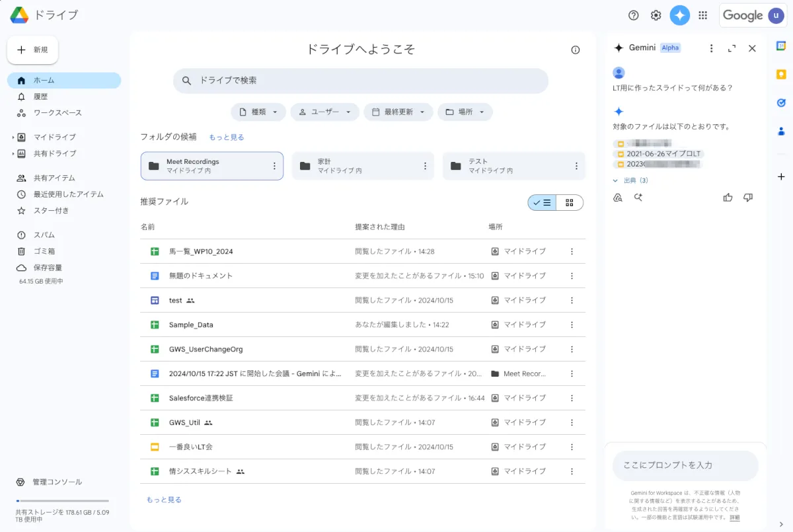Click もっと見る link below file list
793x532 pixels.
coord(164,500)
